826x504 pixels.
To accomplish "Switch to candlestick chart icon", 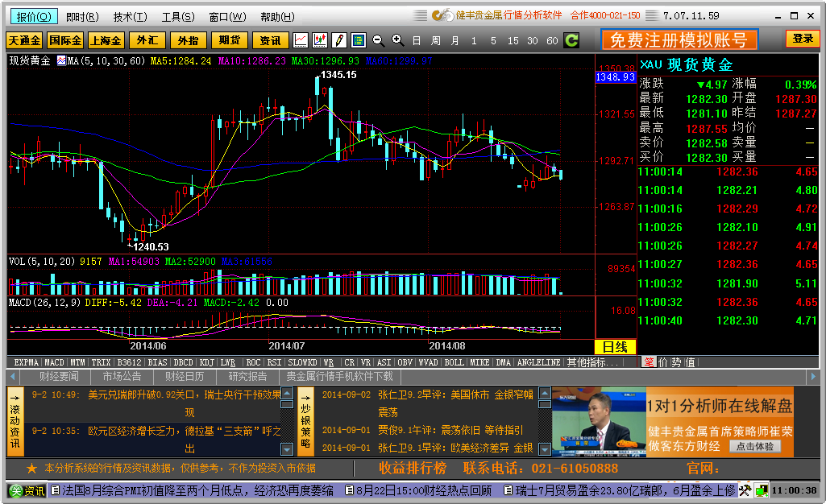I will pos(320,40).
